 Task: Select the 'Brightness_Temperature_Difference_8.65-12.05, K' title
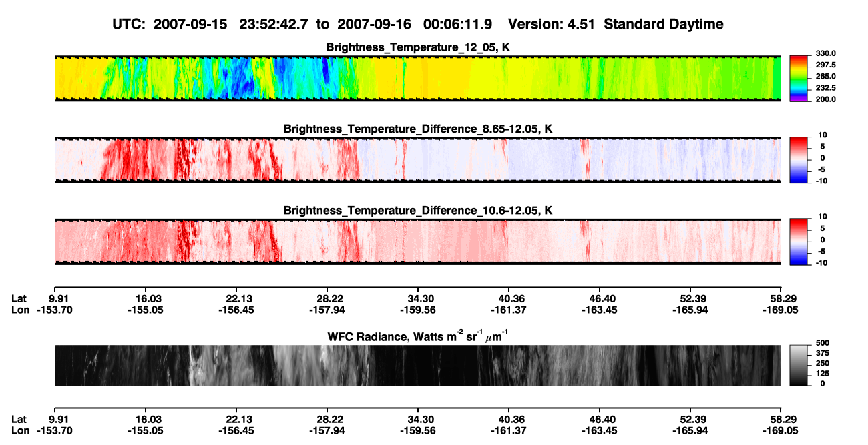[417, 129]
